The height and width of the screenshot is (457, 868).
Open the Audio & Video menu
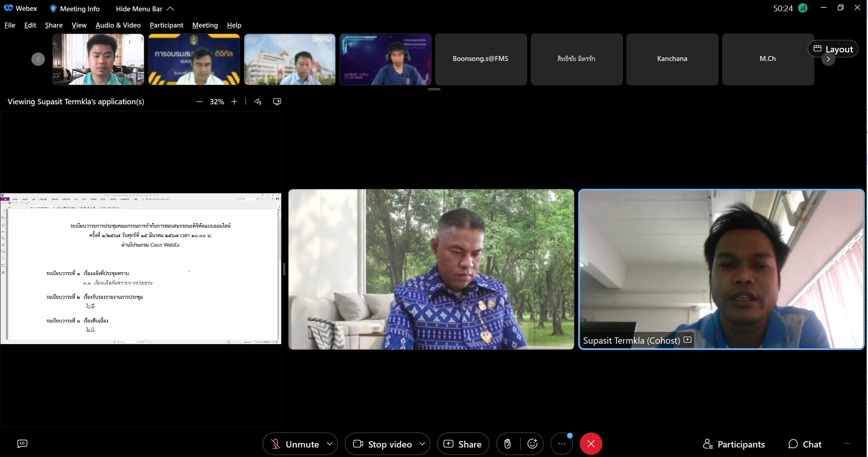[x=118, y=25]
